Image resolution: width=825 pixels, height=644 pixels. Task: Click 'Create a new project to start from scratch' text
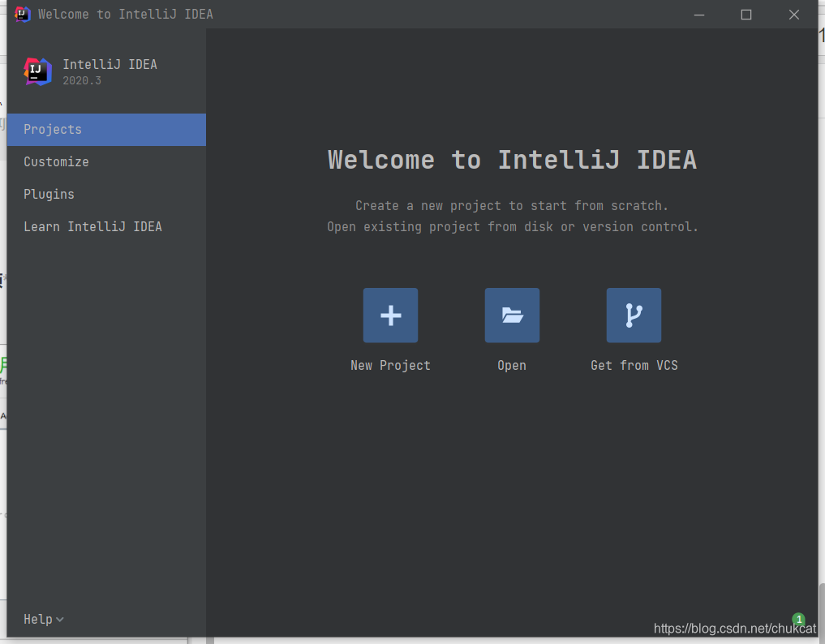pyautogui.click(x=512, y=206)
